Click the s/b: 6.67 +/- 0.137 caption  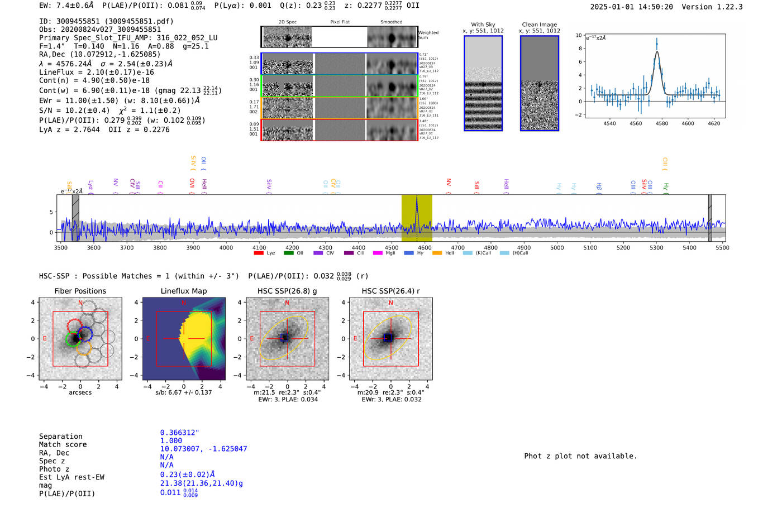[x=184, y=392]
